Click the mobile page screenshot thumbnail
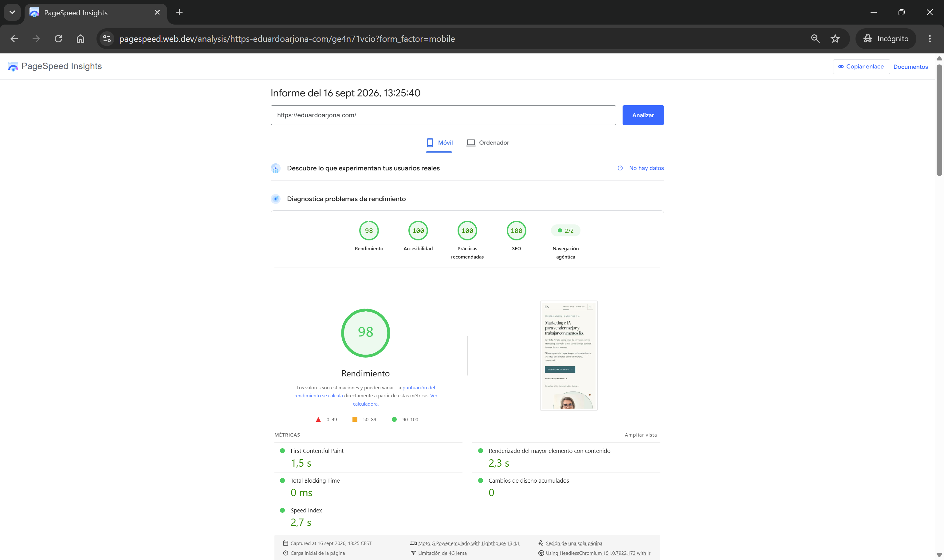 (569, 356)
